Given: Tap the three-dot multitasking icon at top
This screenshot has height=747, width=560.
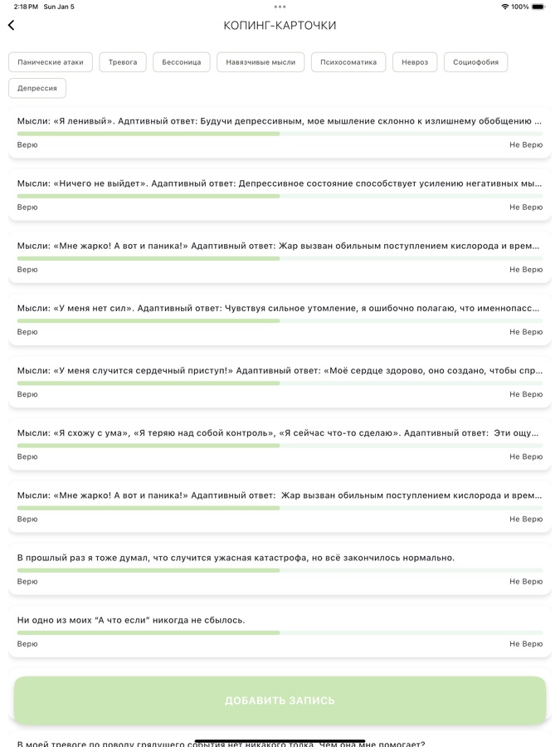Looking at the screenshot, I should [280, 7].
